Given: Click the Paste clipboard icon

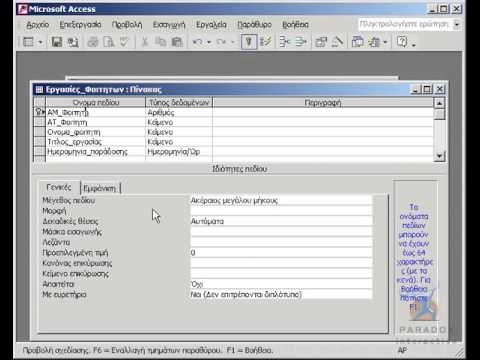Looking at the screenshot, I should click(x=177, y=42).
